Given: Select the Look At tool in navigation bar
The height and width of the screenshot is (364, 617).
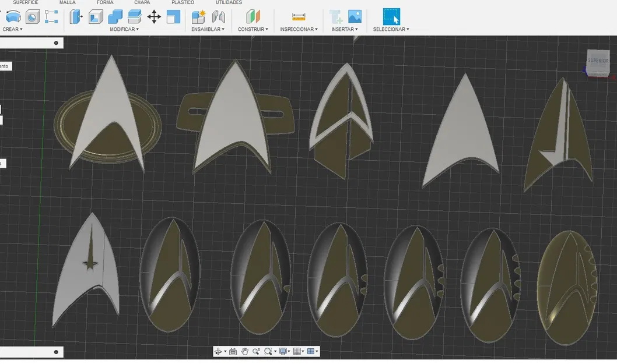Looking at the screenshot, I should [233, 351].
